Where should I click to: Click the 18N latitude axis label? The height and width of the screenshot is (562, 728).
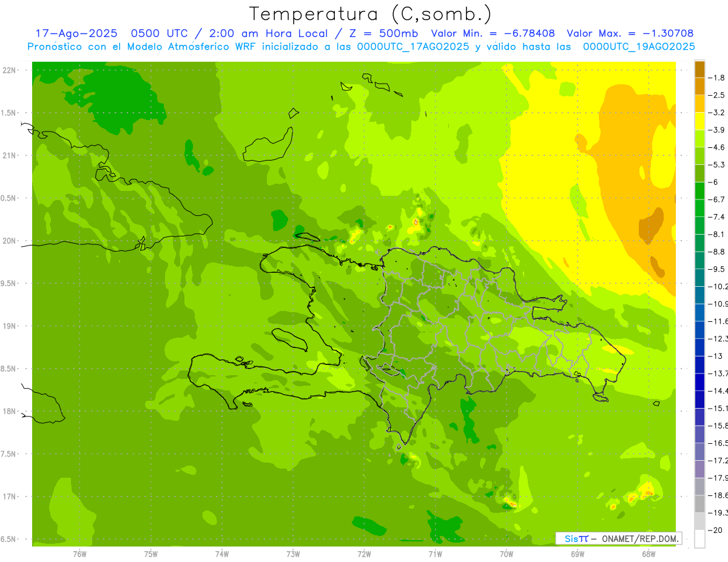[x=9, y=412]
